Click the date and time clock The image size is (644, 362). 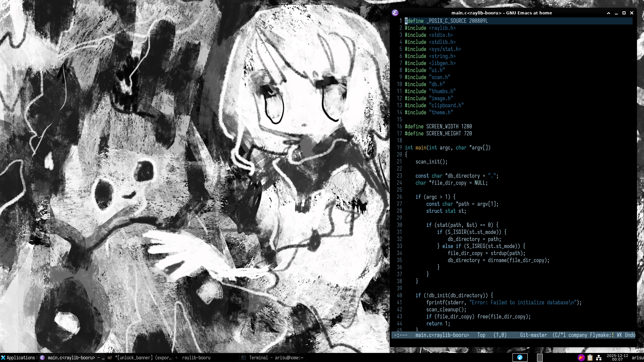point(617,358)
